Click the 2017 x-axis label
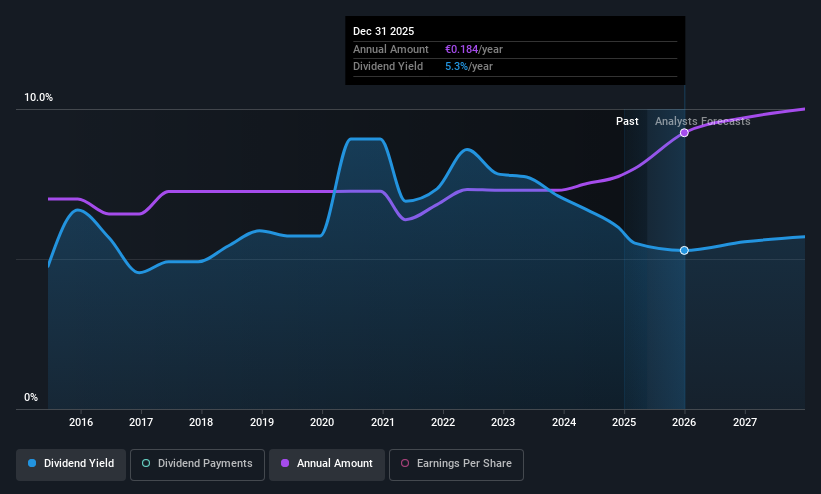The image size is (821, 494). [x=141, y=422]
